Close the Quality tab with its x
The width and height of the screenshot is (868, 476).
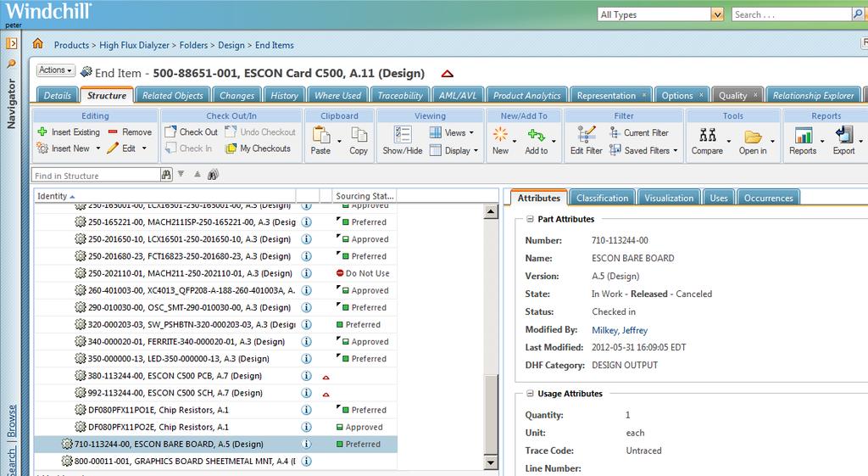[755, 95]
